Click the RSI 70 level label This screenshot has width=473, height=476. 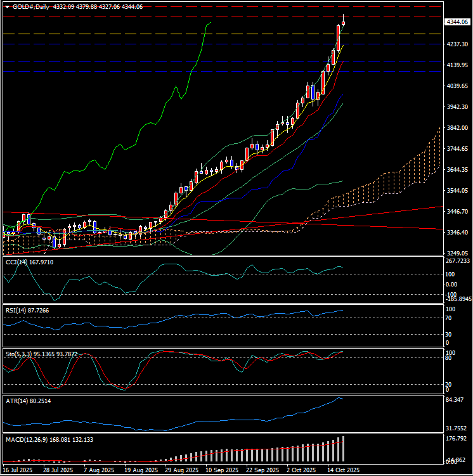450,318
